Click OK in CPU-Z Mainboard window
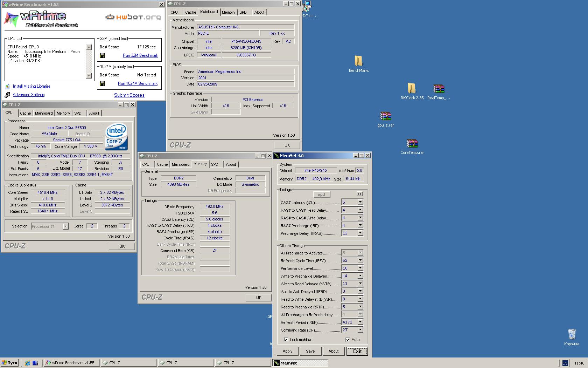 click(287, 145)
